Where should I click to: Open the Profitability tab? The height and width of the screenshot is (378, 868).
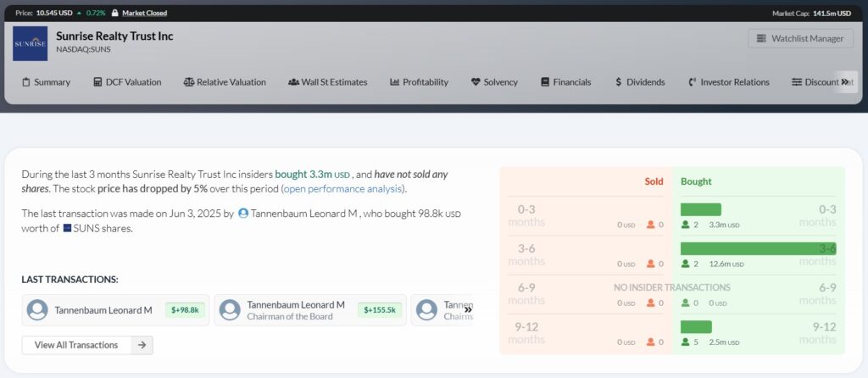coord(419,82)
